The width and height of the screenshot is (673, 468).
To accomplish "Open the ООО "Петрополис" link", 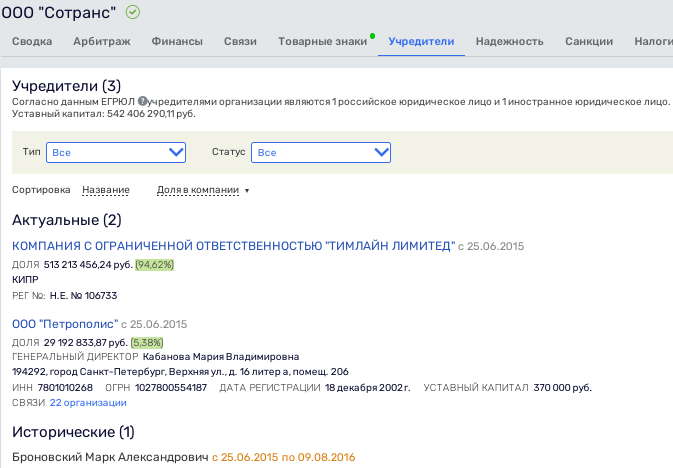I will (x=65, y=324).
